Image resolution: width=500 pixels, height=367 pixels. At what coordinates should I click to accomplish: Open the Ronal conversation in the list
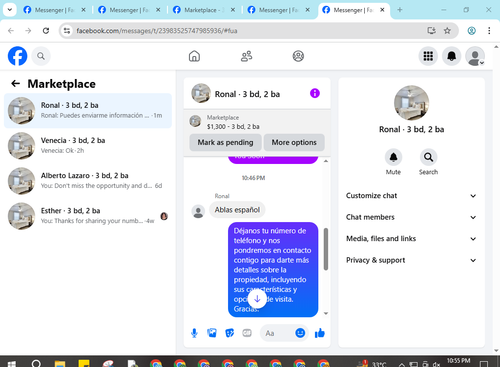pyautogui.click(x=88, y=110)
